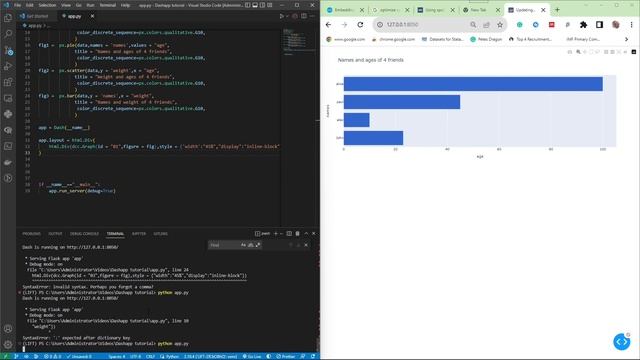Open the File menu in VS Code
The image size is (640, 360).
coord(17,5)
